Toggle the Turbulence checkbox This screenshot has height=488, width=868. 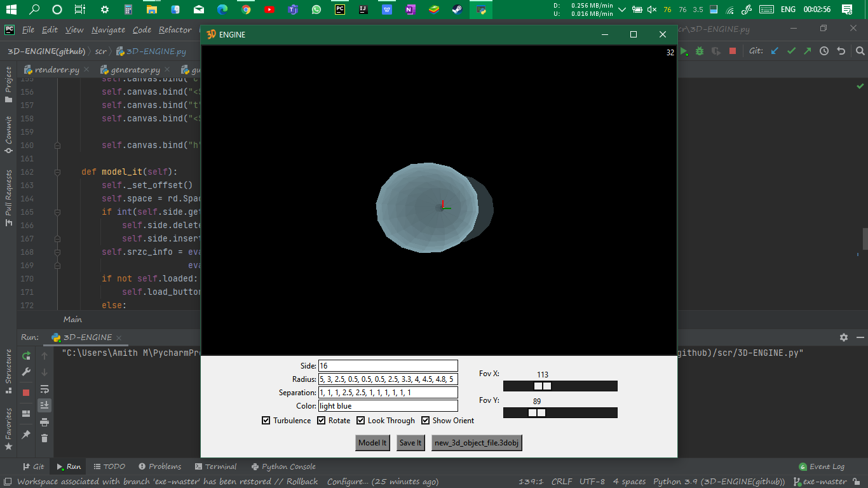click(x=266, y=421)
